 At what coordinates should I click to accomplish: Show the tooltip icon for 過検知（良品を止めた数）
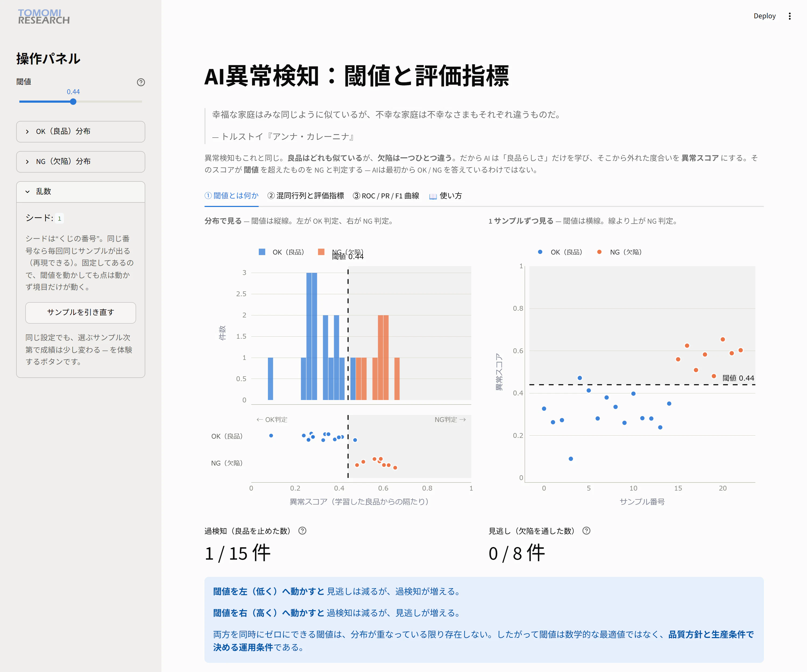tap(302, 531)
